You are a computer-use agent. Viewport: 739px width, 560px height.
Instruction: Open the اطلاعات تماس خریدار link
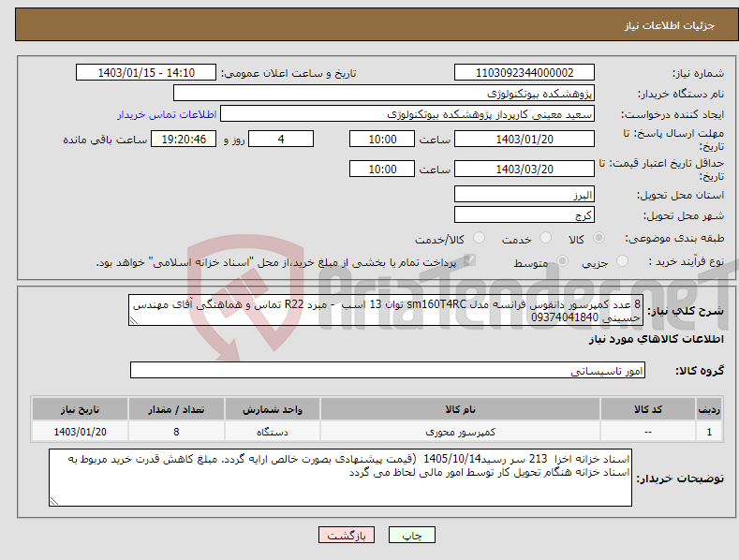pos(167,114)
